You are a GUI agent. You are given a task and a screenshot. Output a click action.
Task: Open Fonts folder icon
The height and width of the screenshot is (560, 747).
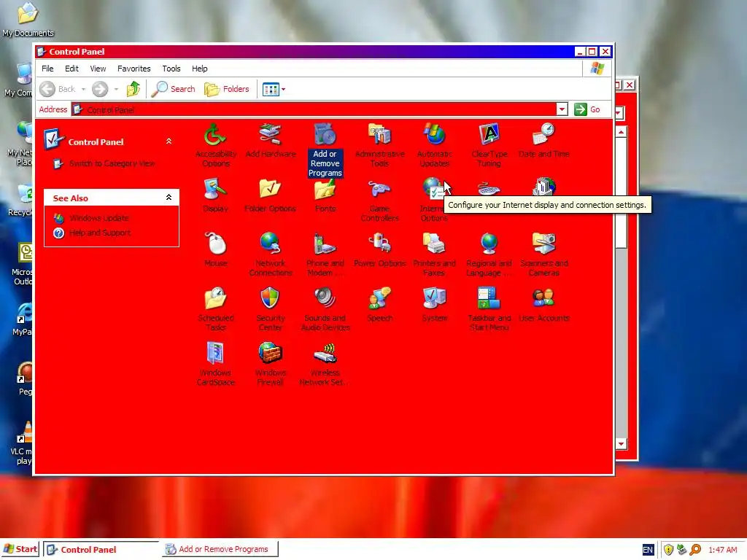(x=325, y=189)
